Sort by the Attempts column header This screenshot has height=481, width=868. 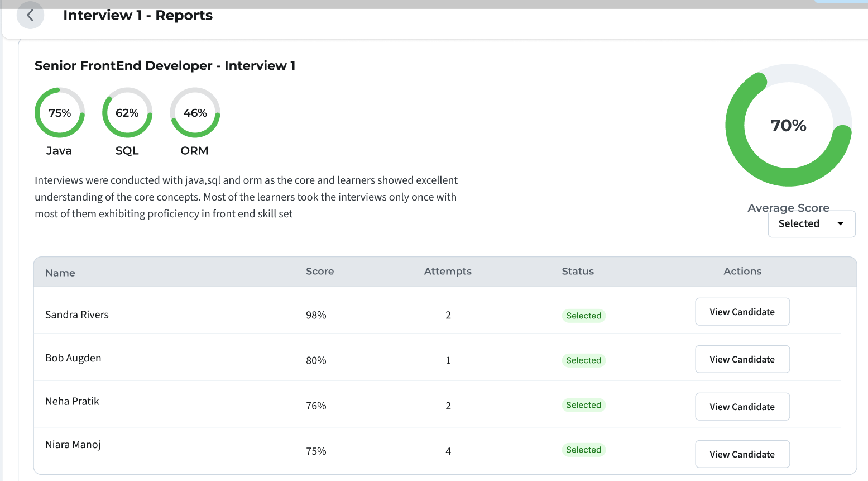pos(448,272)
